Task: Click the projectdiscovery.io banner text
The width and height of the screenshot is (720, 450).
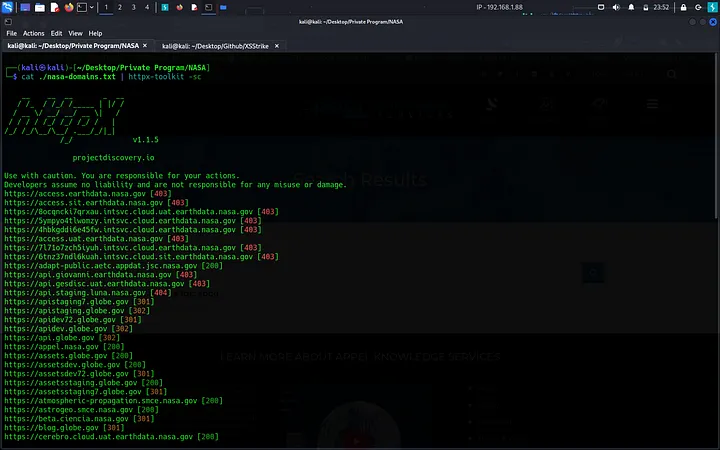Action: (x=113, y=158)
